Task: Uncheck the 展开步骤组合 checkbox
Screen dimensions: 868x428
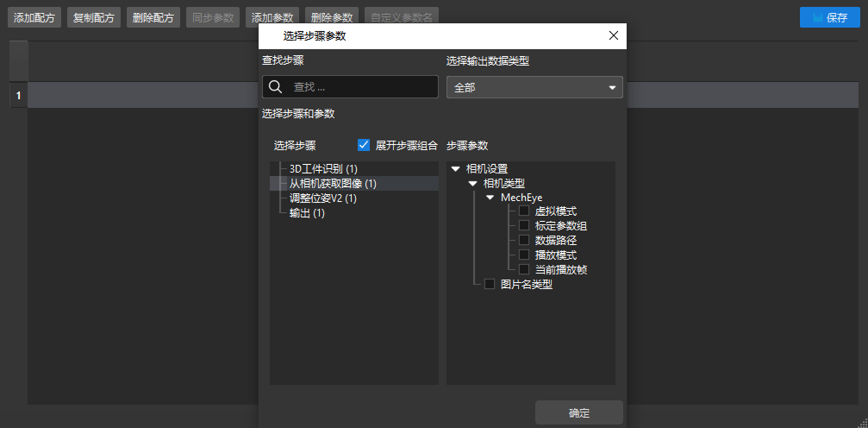Action: point(364,145)
